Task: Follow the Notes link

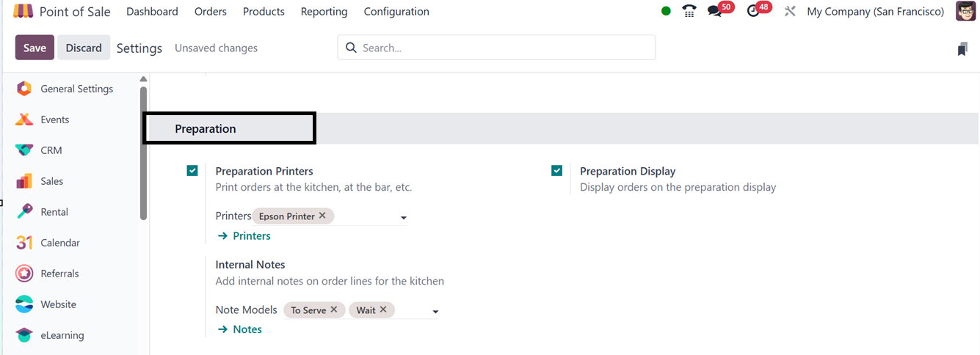Action: click(x=247, y=329)
